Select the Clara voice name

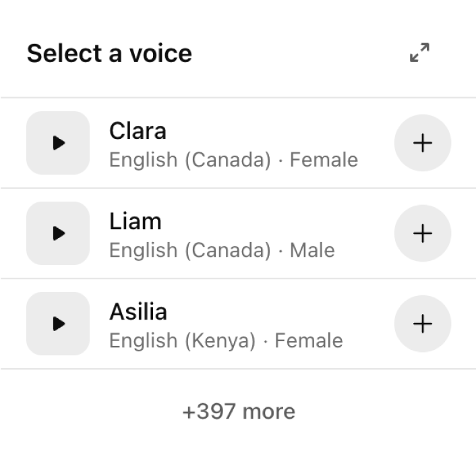pos(138,131)
